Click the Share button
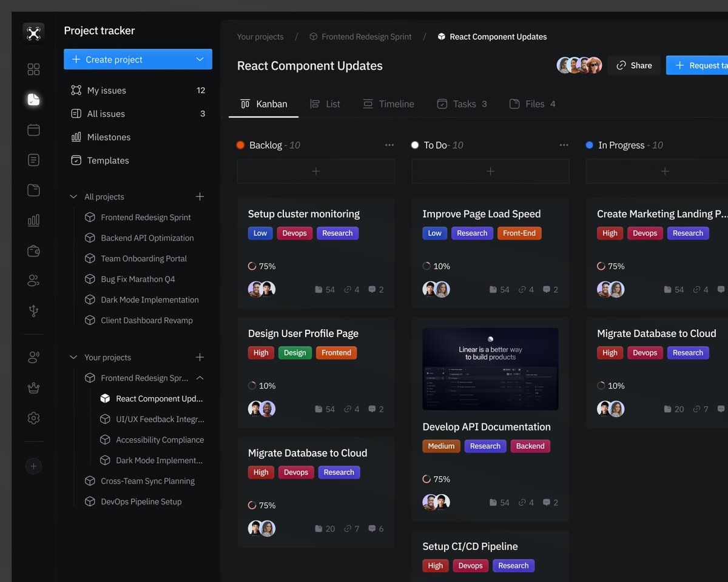The height and width of the screenshot is (582, 728). click(x=634, y=65)
